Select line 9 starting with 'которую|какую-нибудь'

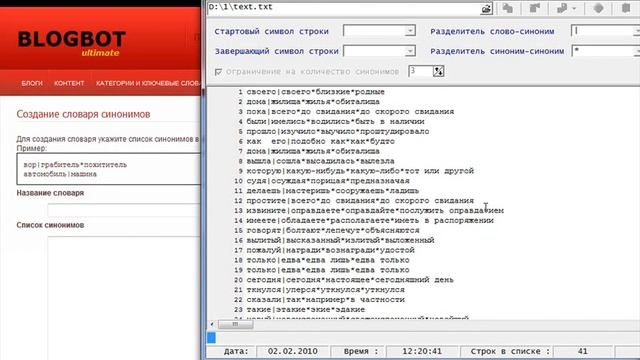coord(360,171)
